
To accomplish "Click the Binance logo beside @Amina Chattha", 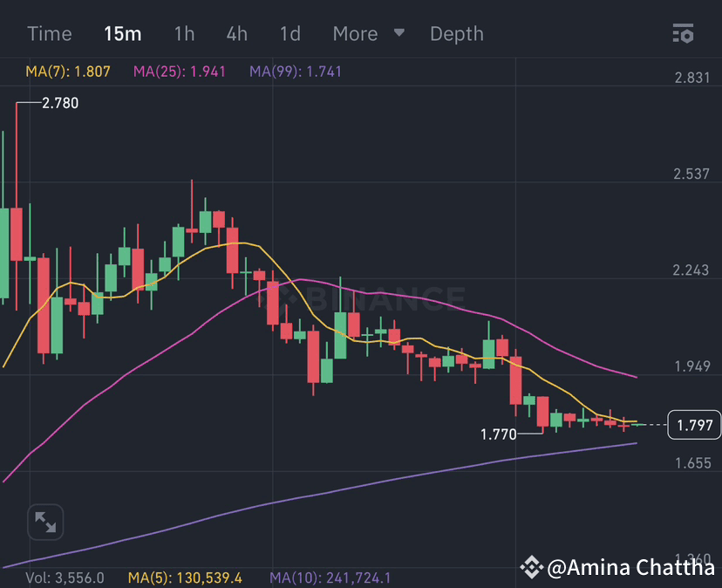I will click(532, 568).
